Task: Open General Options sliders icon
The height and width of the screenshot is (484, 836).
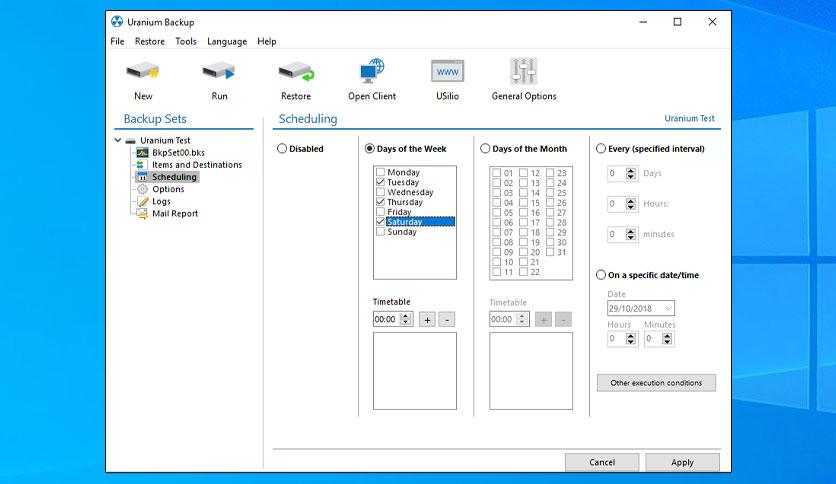Action: click(524, 71)
